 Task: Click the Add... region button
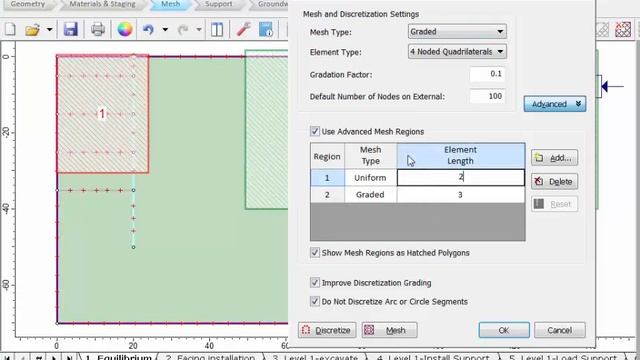point(554,158)
